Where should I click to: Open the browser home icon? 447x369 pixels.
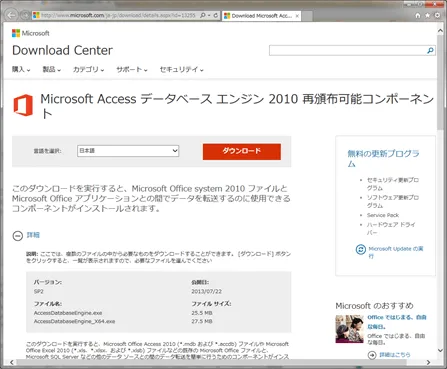pos(418,15)
